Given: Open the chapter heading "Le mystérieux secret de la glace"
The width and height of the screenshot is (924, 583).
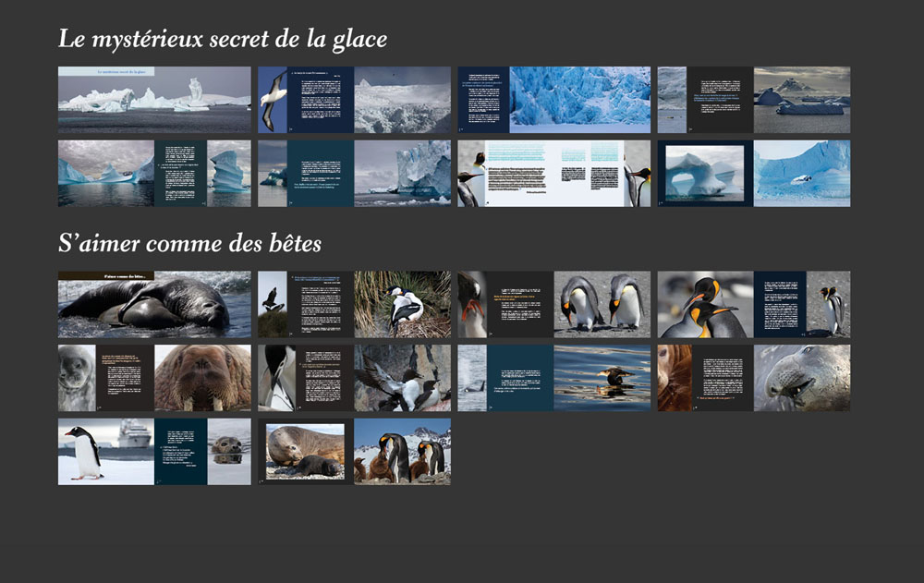Looking at the screenshot, I should click(224, 39).
